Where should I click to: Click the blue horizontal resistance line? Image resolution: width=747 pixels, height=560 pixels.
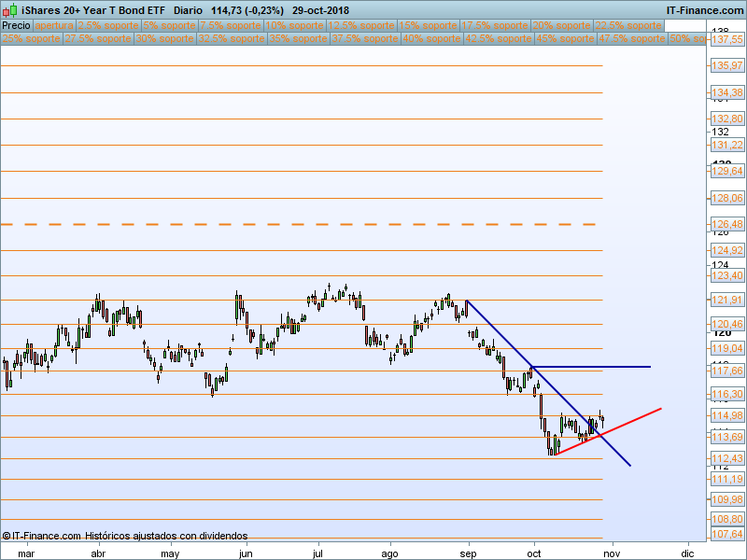click(598, 367)
